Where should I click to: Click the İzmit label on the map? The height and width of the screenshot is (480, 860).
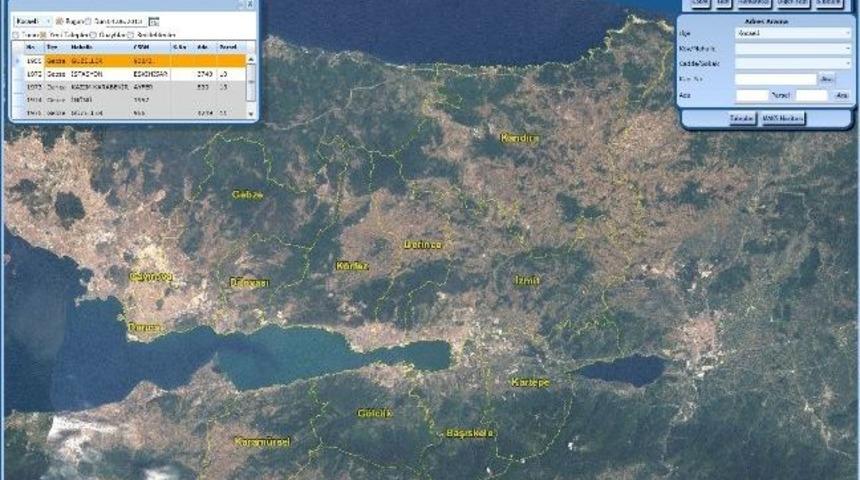coord(527,280)
